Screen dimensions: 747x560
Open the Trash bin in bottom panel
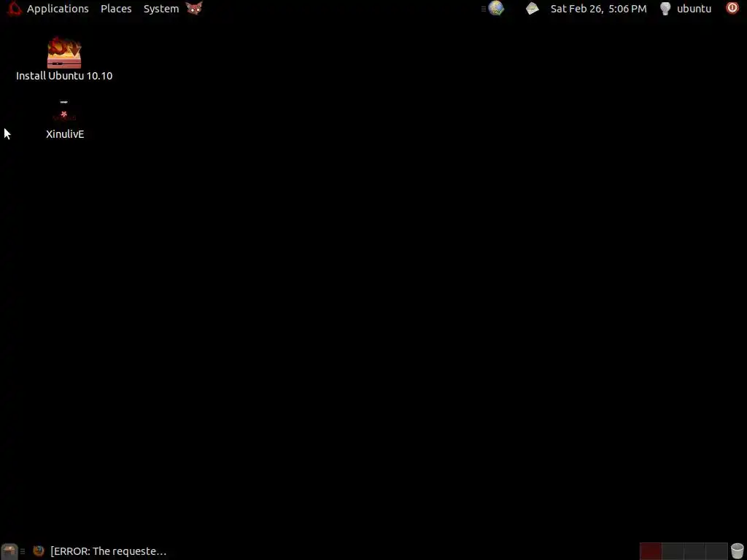click(737, 551)
